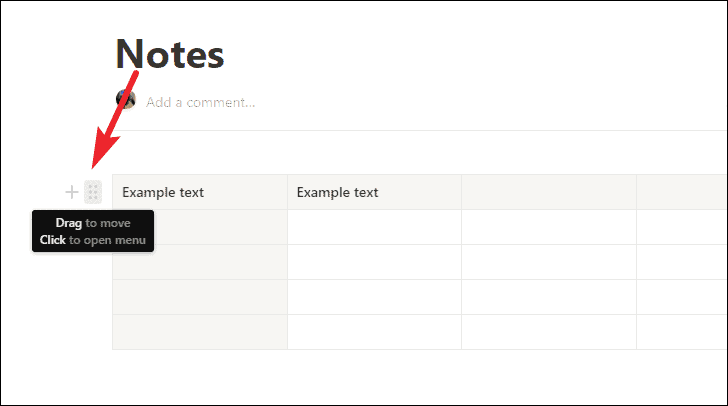This screenshot has height=406, width=728.
Task: Click the third-row cell in third column
Action: [x=548, y=262]
